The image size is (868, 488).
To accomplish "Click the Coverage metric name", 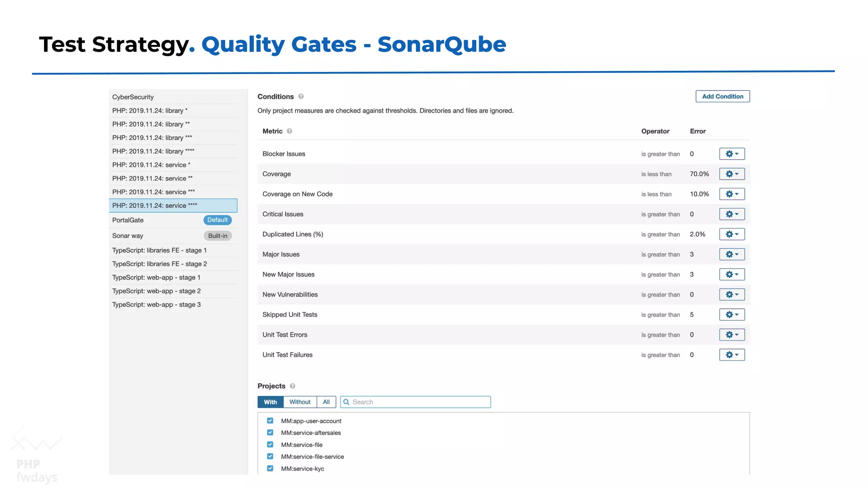I will pyautogui.click(x=276, y=174).
